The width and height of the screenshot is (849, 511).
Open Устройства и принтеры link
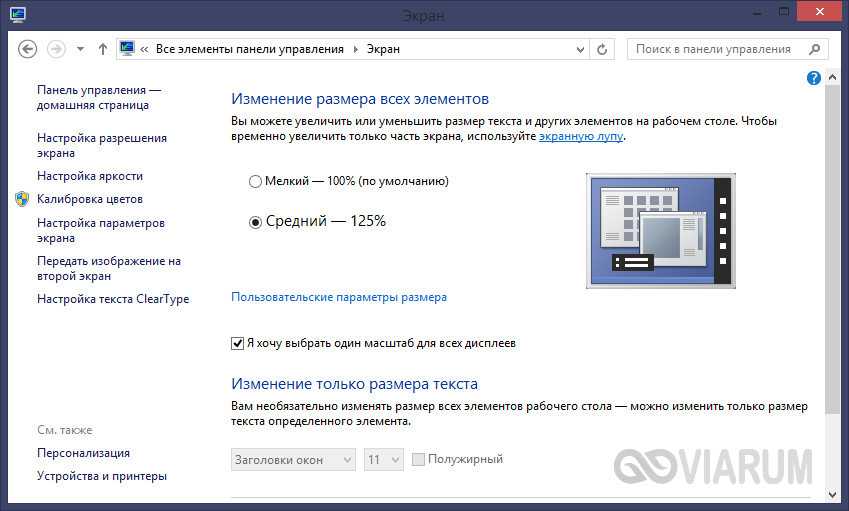[x=102, y=476]
